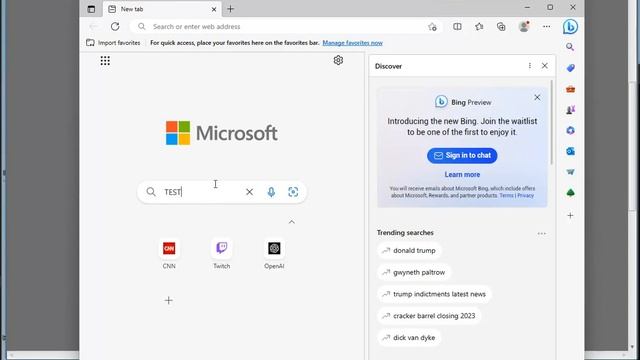This screenshot has width=640, height=360.
Task: Open the Favorites list icon
Action: (x=479, y=27)
